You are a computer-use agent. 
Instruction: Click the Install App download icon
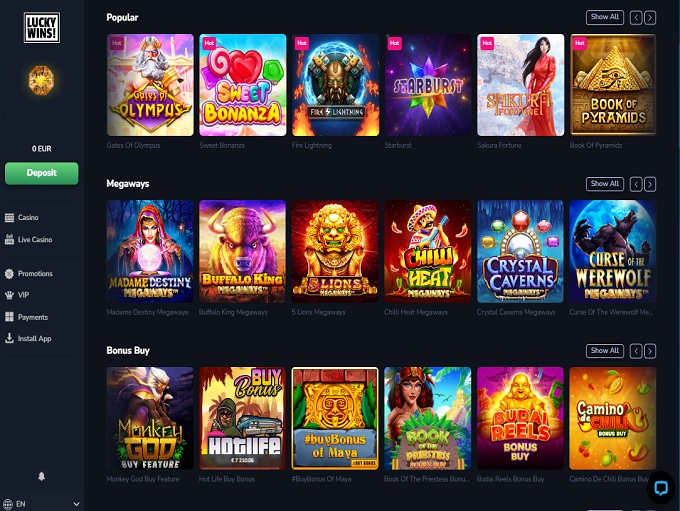(x=9, y=338)
